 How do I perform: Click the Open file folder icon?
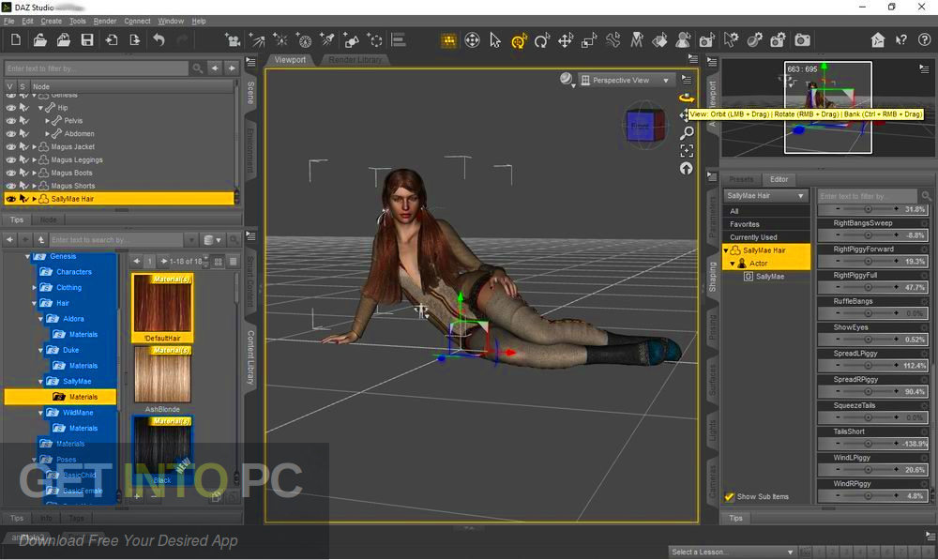(x=39, y=40)
